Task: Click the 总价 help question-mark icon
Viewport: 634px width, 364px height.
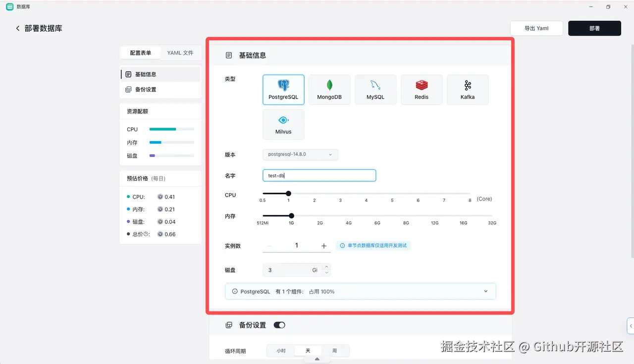Action: point(146,234)
